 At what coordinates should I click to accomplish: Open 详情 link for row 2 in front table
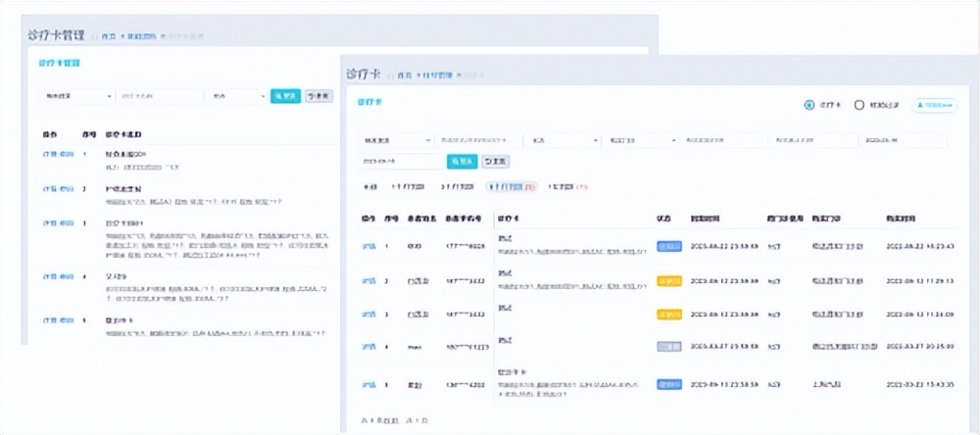[x=368, y=281]
